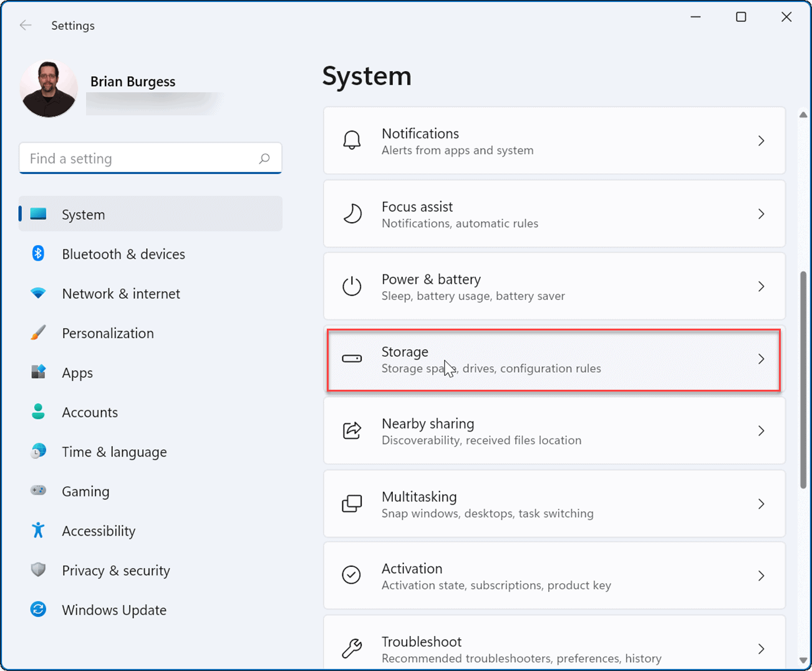Expand the Notifications settings chevron

[x=761, y=141]
